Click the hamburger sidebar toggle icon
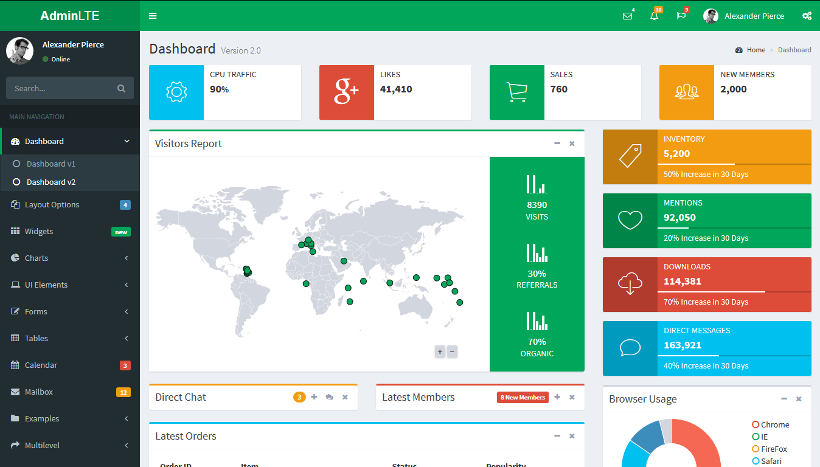Image resolution: width=820 pixels, height=467 pixels. click(152, 16)
